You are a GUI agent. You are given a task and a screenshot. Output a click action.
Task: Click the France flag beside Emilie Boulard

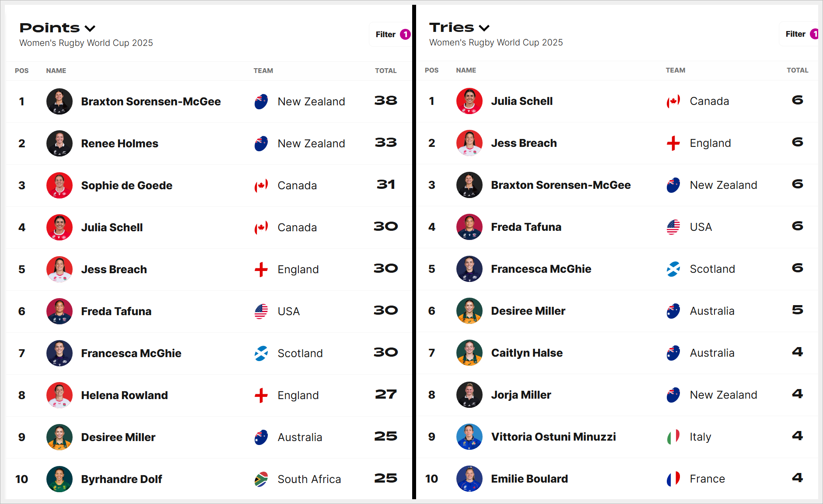pyautogui.click(x=673, y=479)
